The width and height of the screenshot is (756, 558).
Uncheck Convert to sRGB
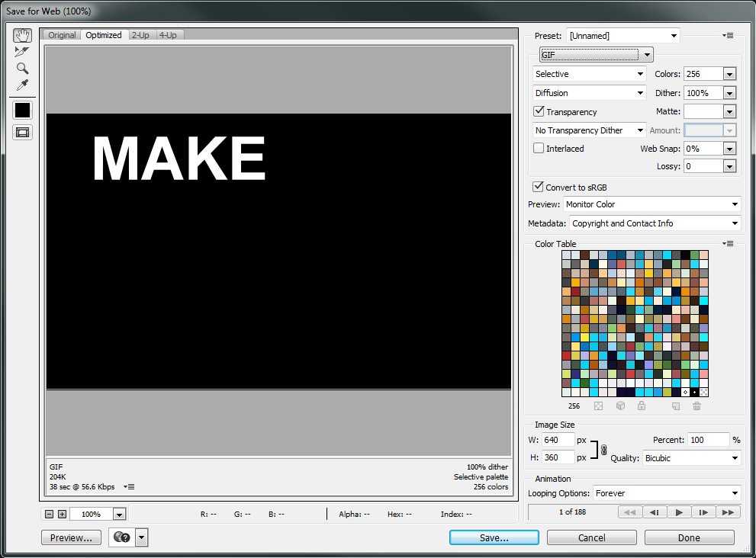pos(539,188)
